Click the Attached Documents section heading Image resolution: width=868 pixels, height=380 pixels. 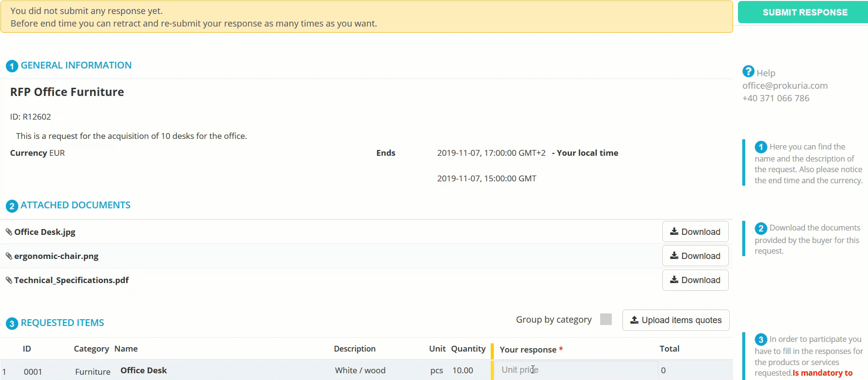(76, 205)
